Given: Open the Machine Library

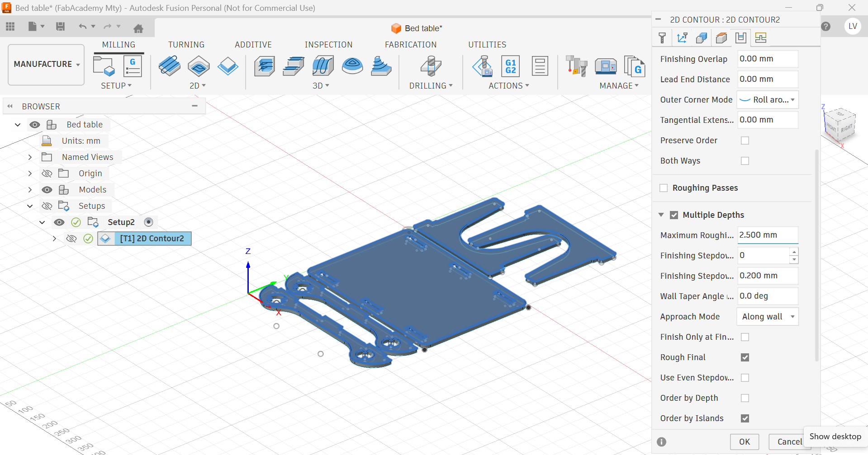Looking at the screenshot, I should (x=606, y=66).
